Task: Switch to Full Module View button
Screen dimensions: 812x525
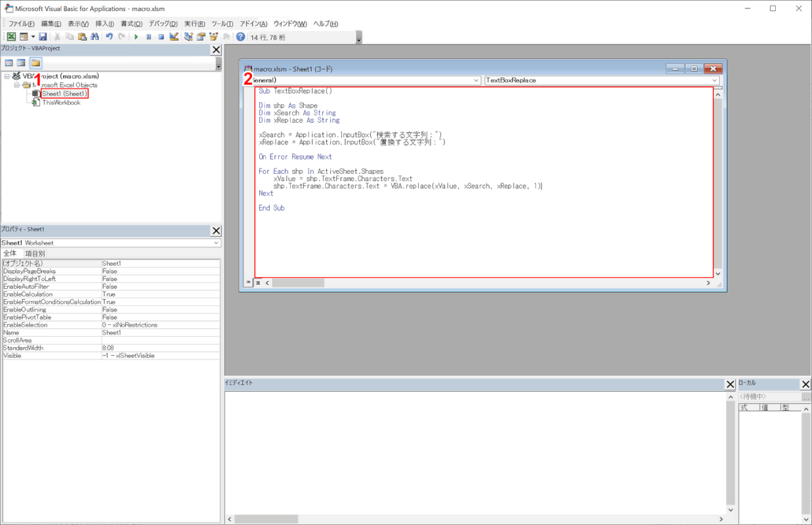Action: click(x=258, y=283)
